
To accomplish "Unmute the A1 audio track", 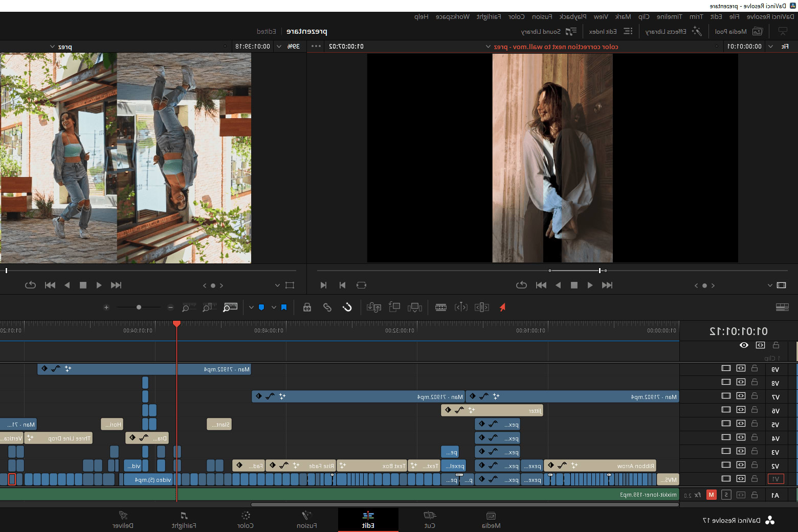I will pos(711,495).
